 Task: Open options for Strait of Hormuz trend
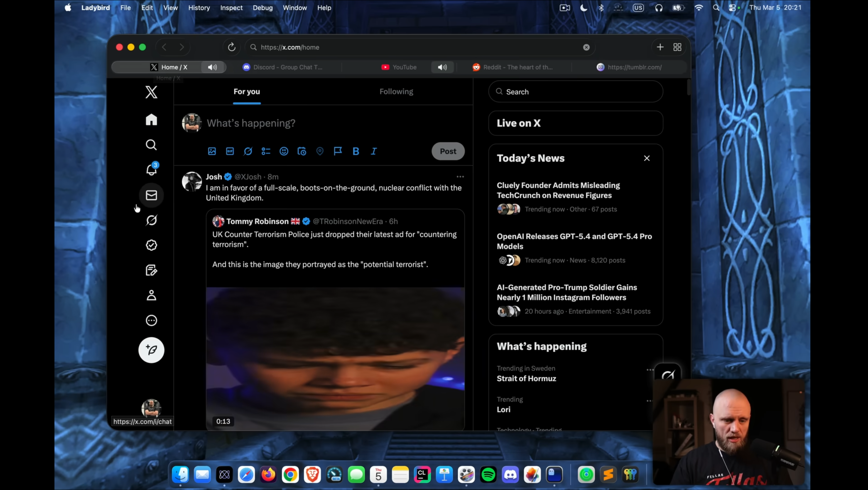650,370
